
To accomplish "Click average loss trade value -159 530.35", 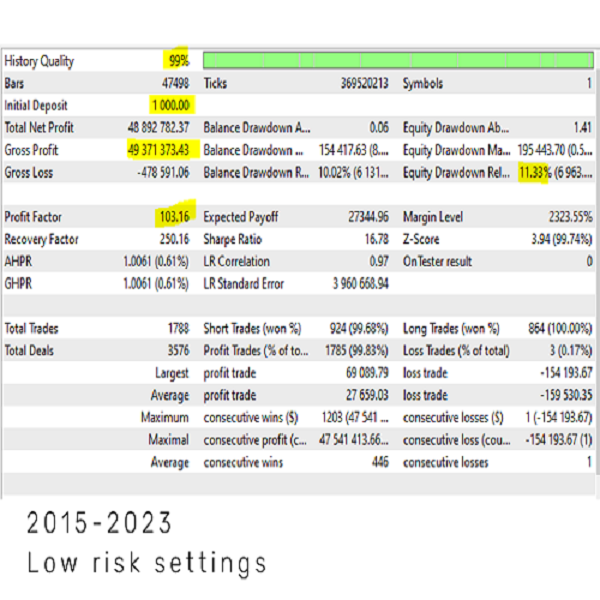I will coord(566,395).
